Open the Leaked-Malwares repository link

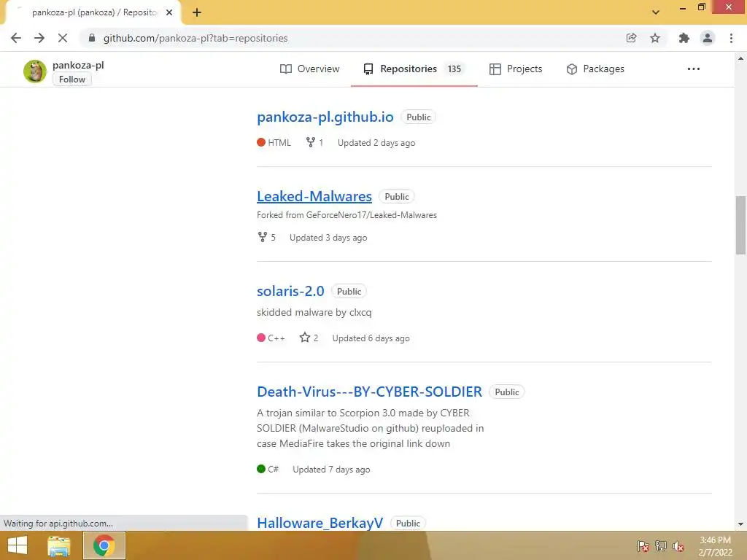314,197
